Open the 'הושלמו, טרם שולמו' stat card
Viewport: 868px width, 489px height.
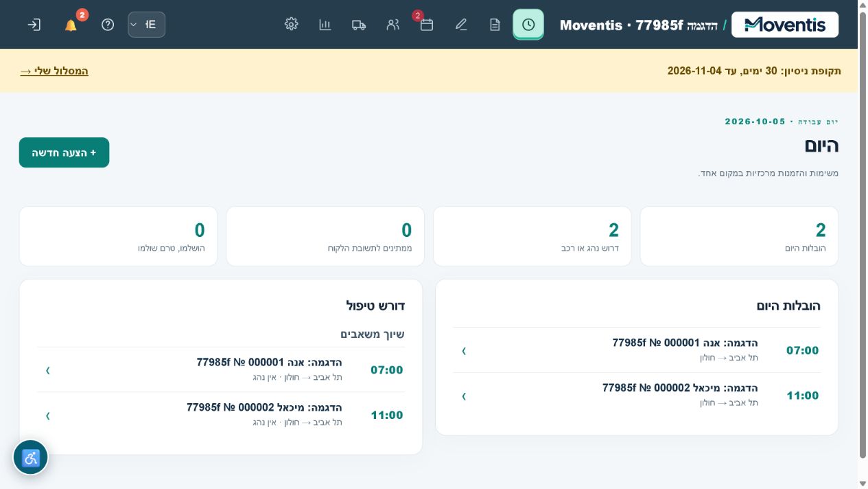(x=118, y=236)
